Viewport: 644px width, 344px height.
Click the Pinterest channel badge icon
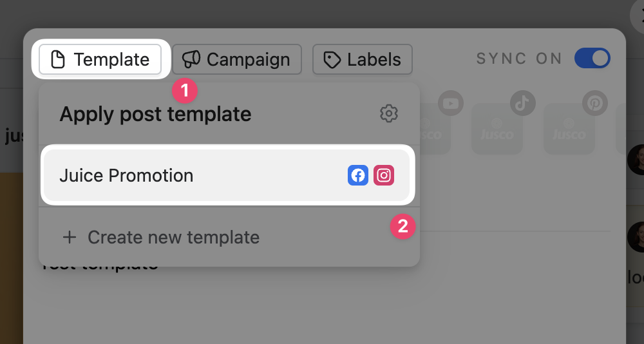[594, 102]
